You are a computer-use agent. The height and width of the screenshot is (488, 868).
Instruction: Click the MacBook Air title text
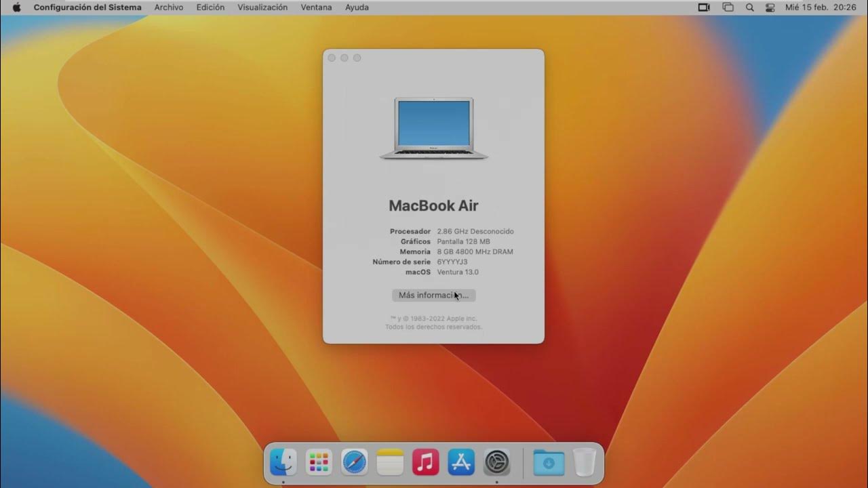[x=433, y=205]
